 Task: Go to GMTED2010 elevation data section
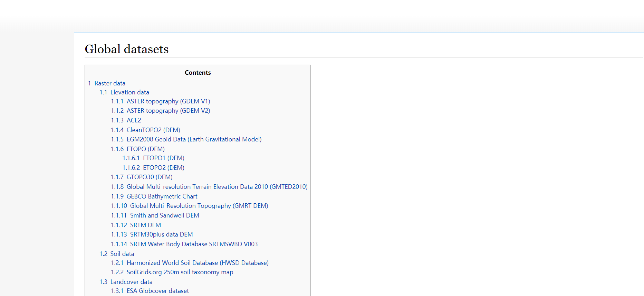217,187
